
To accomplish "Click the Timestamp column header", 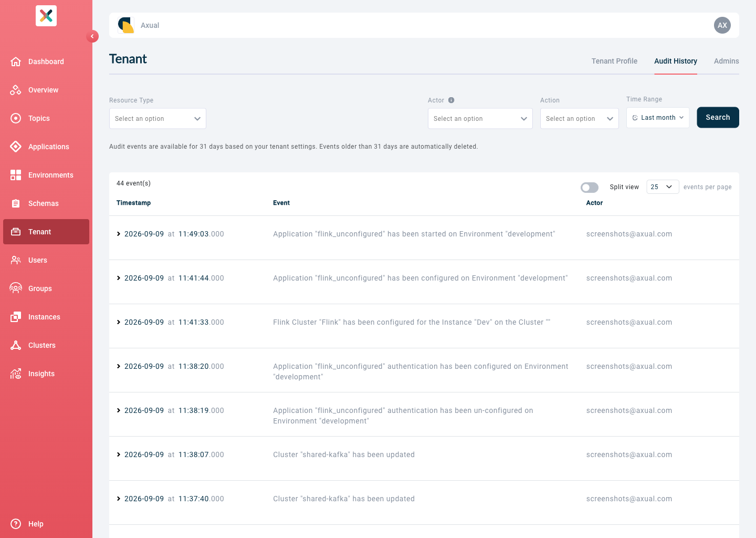I will (133, 203).
